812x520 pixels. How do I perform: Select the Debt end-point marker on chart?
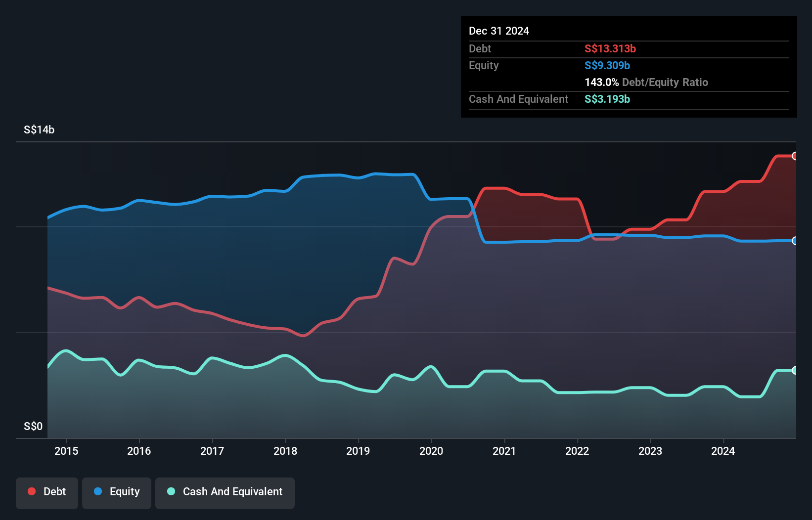(x=795, y=156)
